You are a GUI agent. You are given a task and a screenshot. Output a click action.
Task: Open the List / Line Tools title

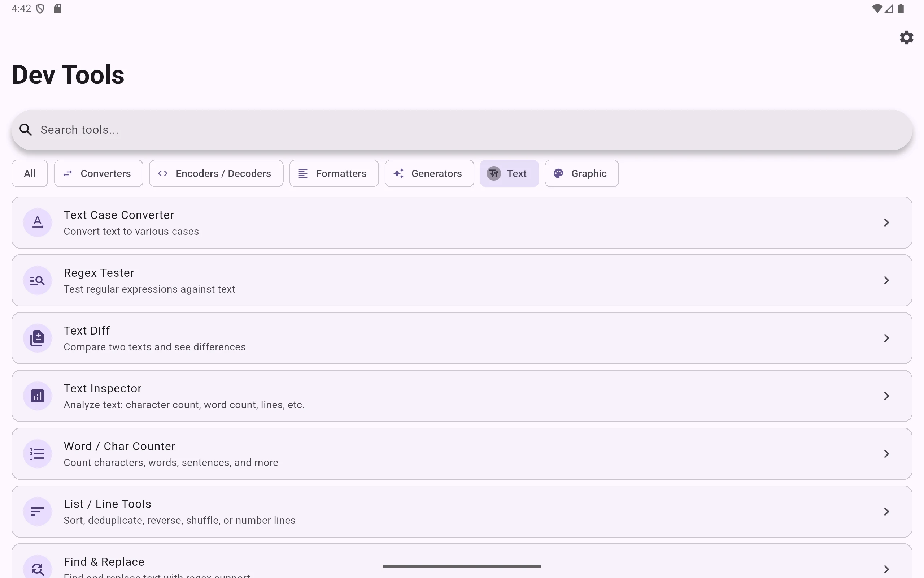pos(107,504)
